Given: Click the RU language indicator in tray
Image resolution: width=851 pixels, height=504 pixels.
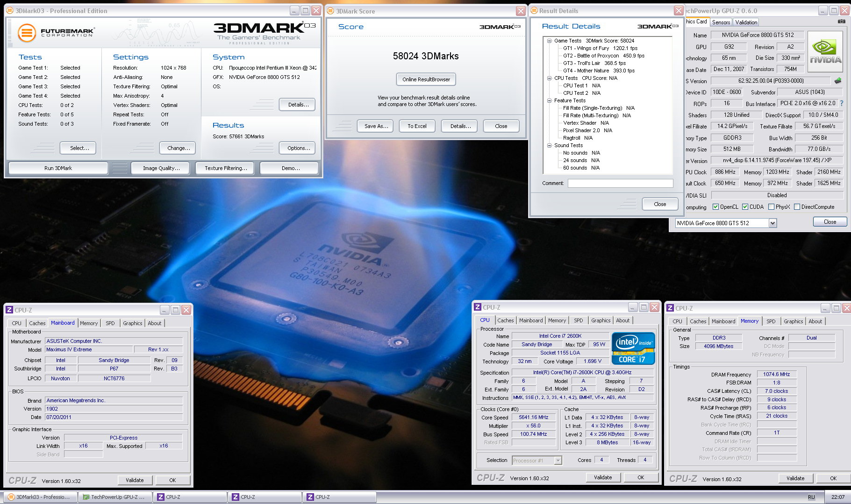Looking at the screenshot, I should [x=811, y=497].
